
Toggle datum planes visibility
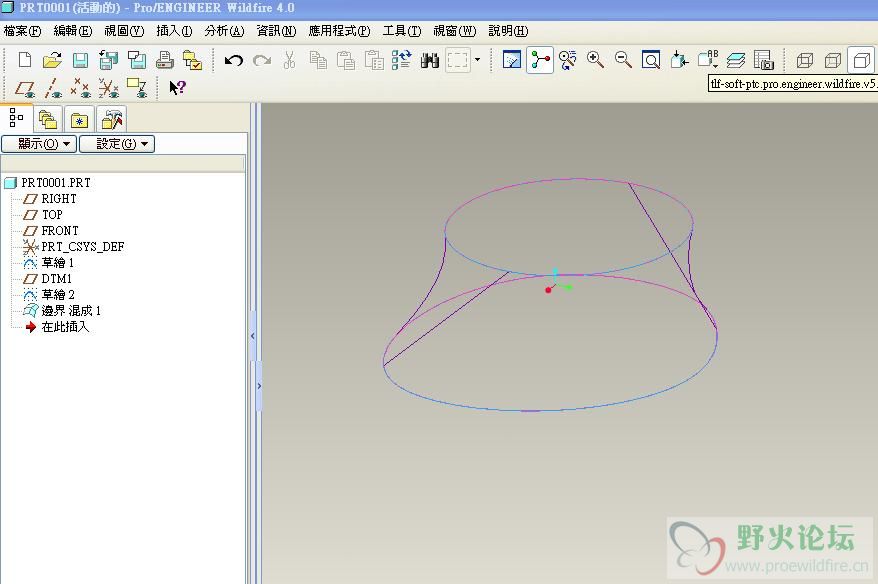pos(25,88)
